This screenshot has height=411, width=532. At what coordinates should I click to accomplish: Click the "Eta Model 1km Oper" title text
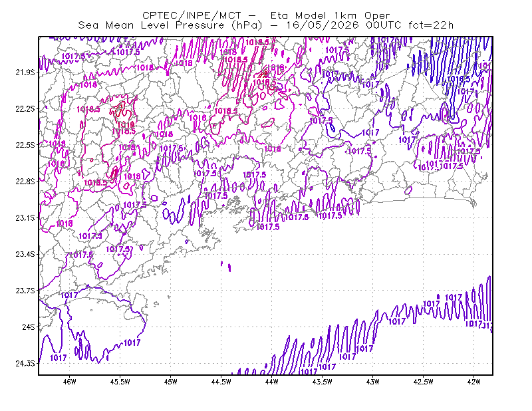330,15
